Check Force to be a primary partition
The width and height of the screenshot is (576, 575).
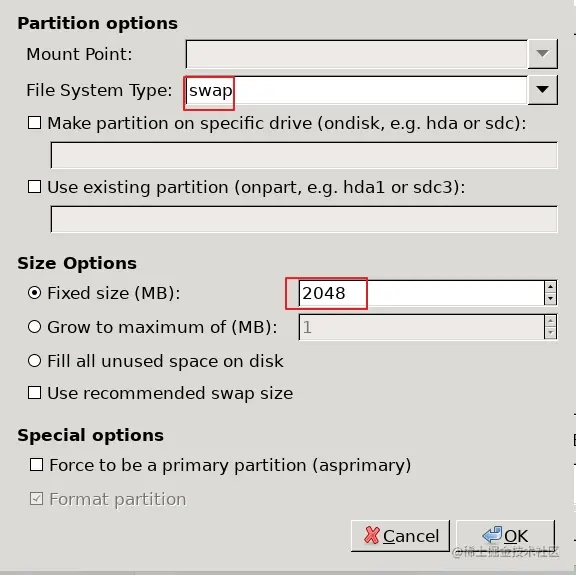[x=36, y=465]
